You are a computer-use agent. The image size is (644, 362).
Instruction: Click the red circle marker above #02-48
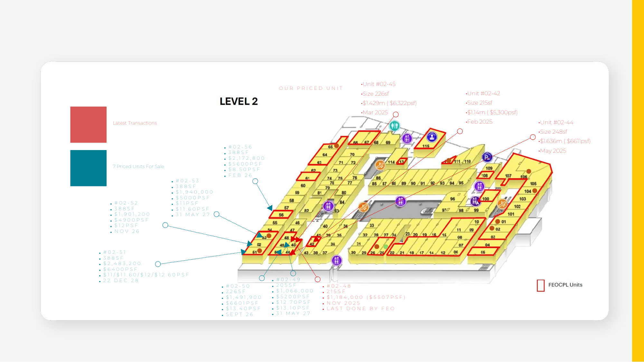coord(317,279)
